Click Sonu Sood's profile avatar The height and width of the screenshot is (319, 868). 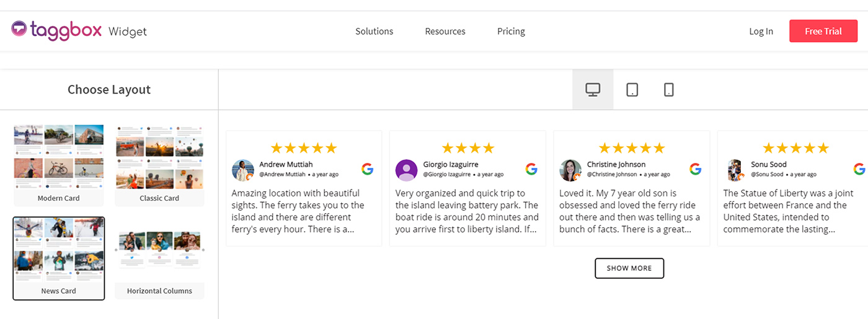[x=735, y=170]
